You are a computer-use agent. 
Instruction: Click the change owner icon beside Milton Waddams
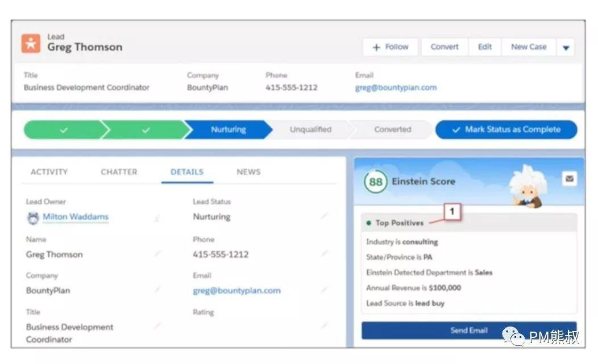[157, 218]
